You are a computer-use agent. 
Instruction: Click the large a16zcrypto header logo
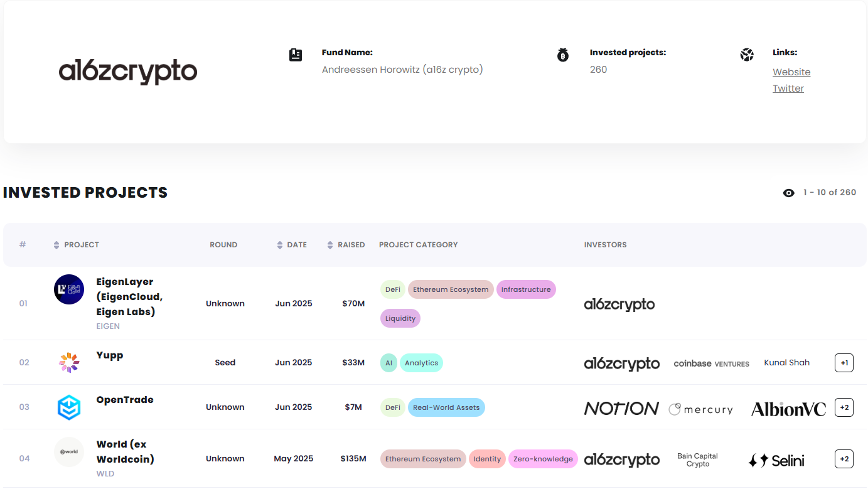128,72
